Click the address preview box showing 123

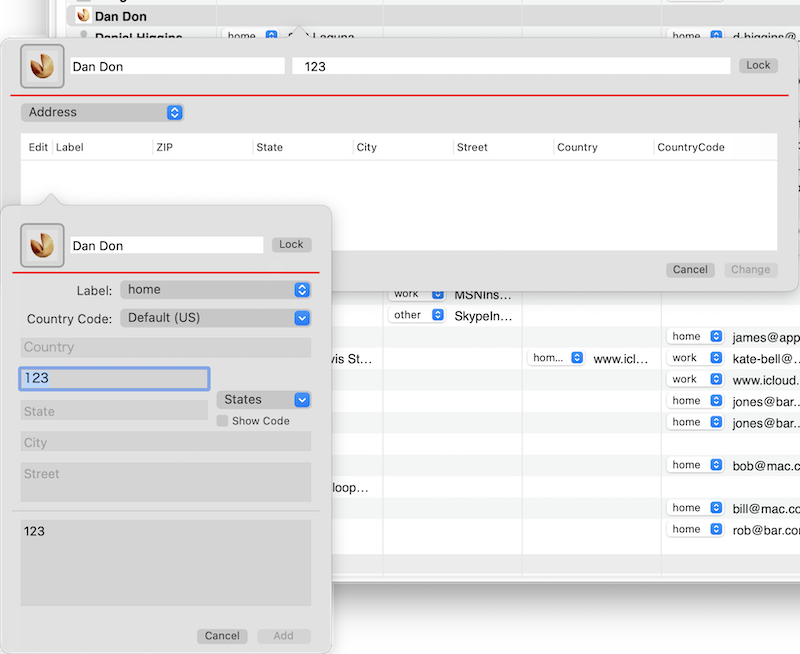(166, 563)
